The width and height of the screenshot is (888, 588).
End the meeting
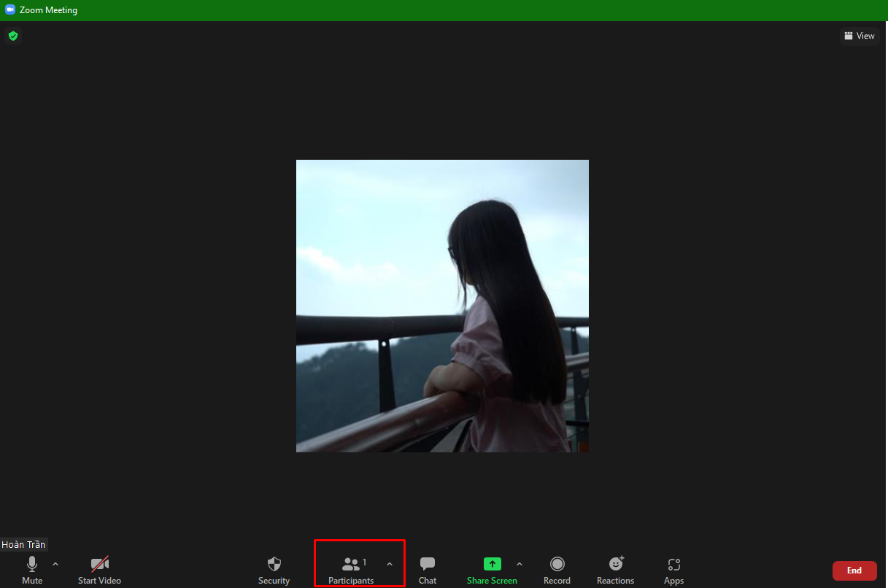coord(854,570)
